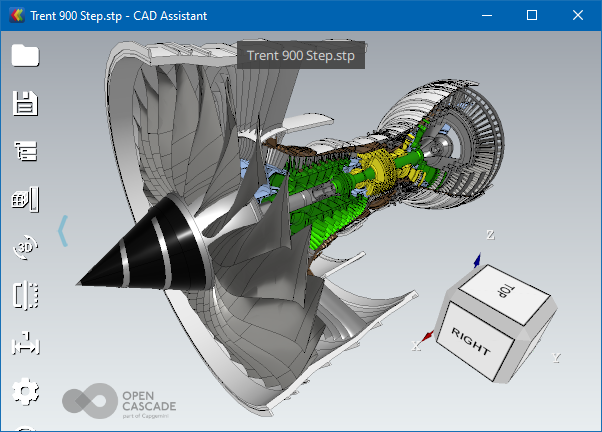This screenshot has height=432, width=602.
Task: Open the display mode cube icon
Action: 25,199
